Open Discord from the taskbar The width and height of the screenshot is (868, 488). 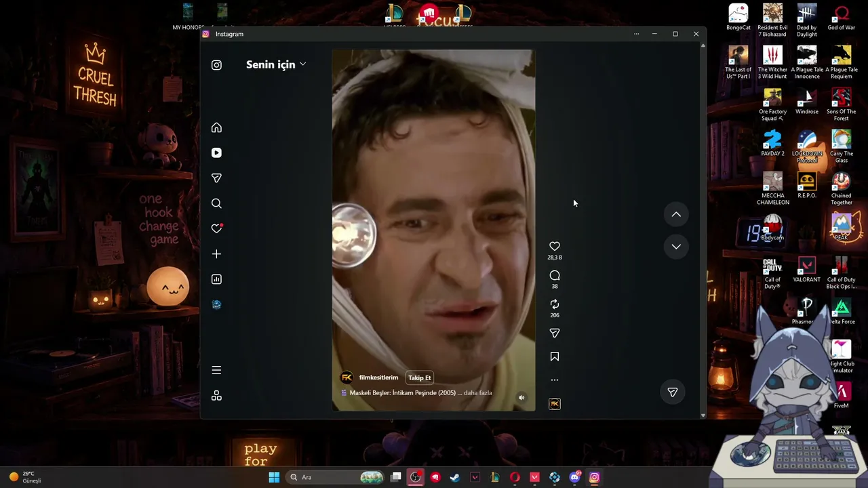[x=575, y=477]
